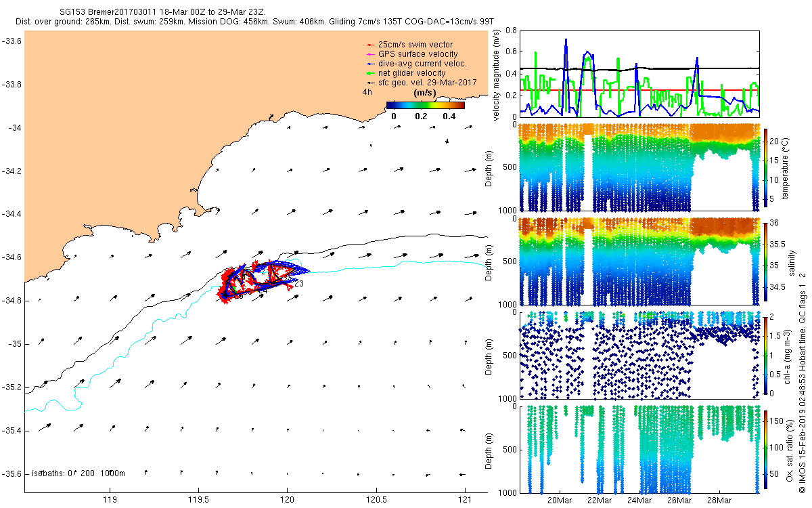Click the "-35.4" latitude tick on the map
The image size is (812, 508).
[12, 431]
